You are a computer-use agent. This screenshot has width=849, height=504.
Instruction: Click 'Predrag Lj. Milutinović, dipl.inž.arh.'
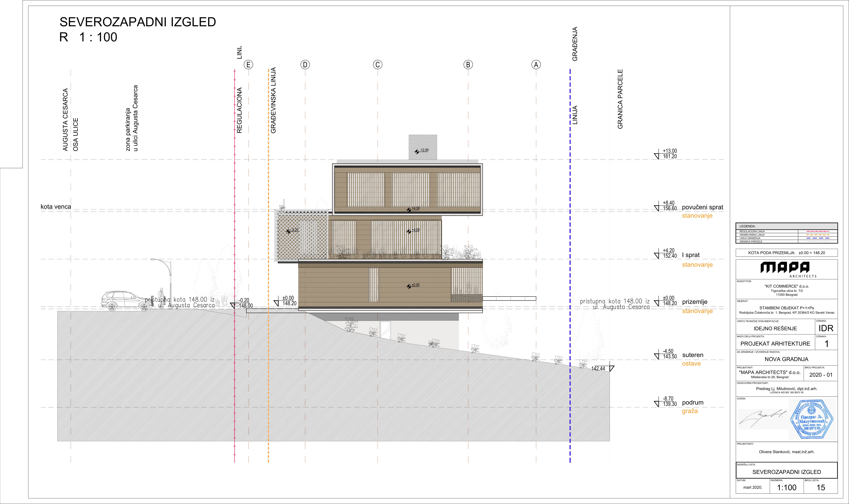point(786,389)
